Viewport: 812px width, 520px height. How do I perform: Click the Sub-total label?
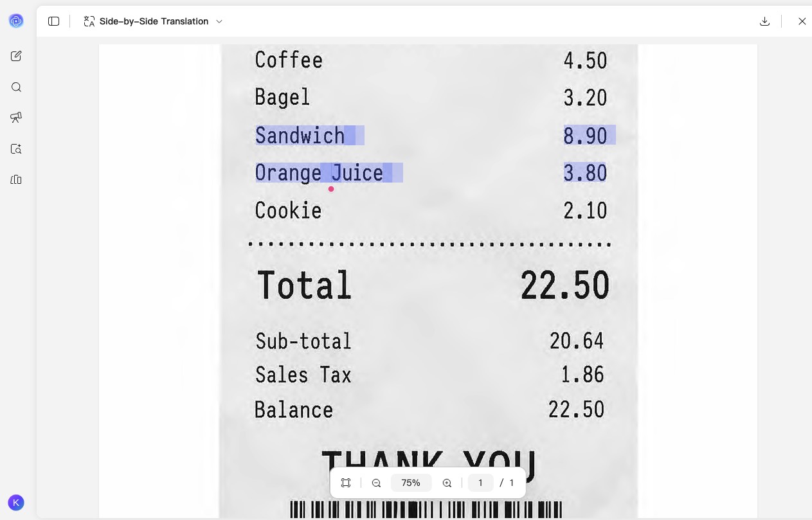pyautogui.click(x=303, y=341)
